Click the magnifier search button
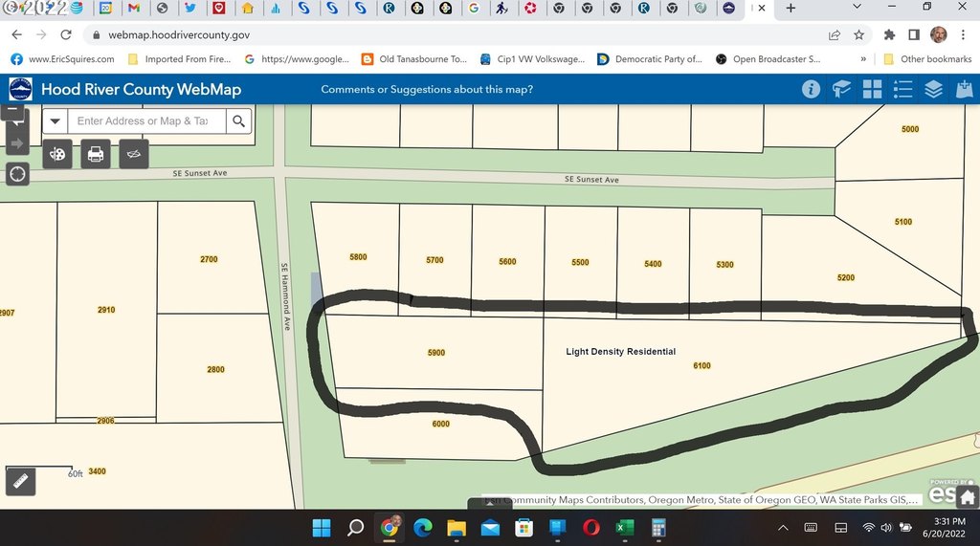This screenshot has height=546, width=980. click(238, 121)
